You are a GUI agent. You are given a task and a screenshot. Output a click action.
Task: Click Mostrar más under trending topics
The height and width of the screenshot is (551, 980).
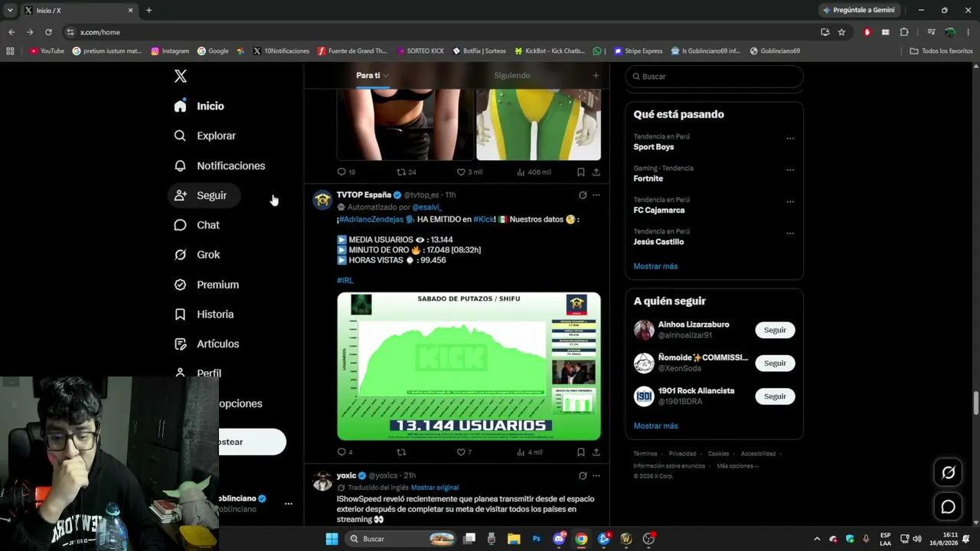pos(655,266)
